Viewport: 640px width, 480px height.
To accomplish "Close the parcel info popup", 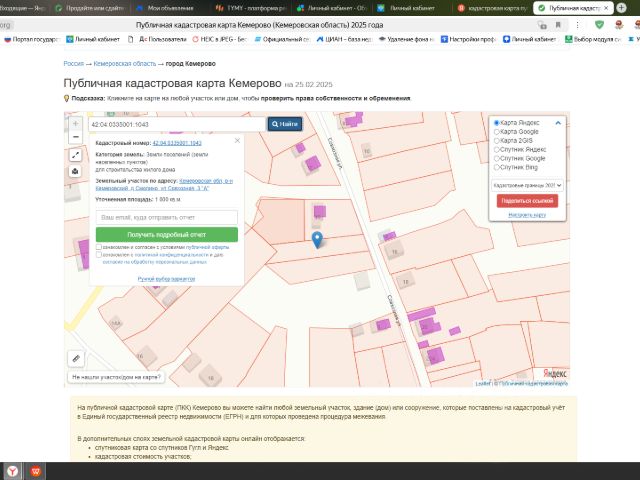I will (x=237, y=140).
